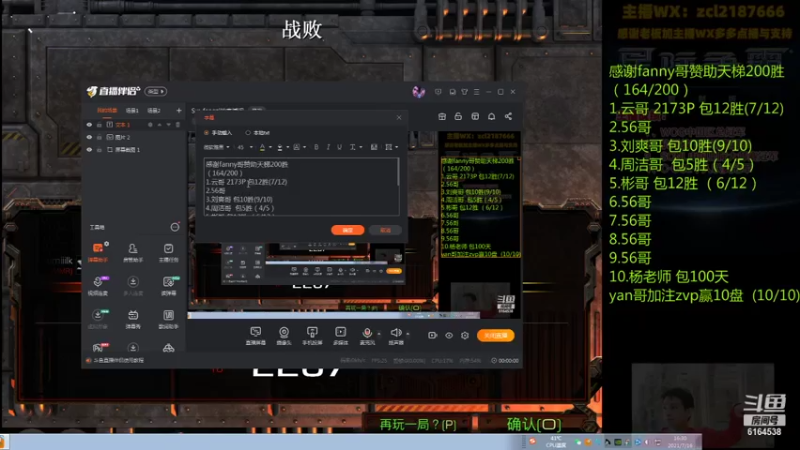Move 文本 1 source up

[159, 125]
